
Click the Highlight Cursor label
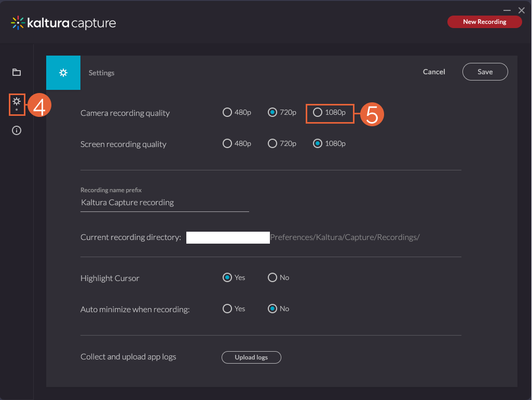pos(110,278)
